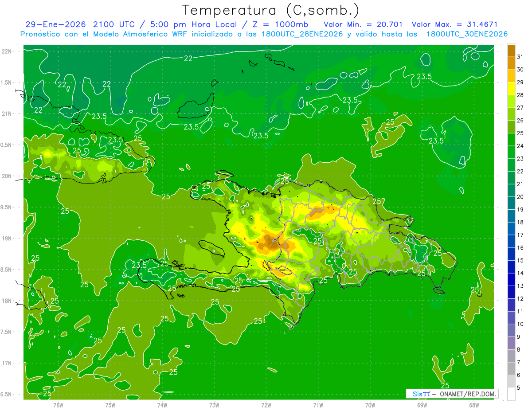Click the '17N' latitude axis label
This screenshot has width=532, height=411.
[7, 363]
